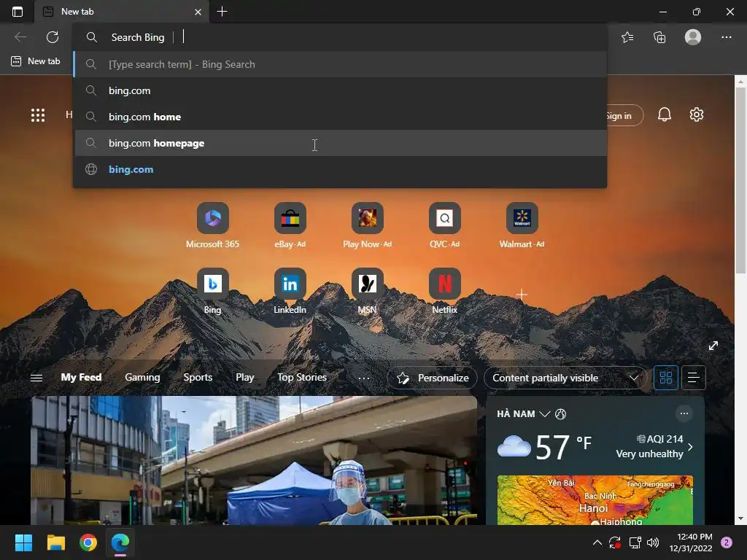Click the Personalize button
Viewport: 747px width, 560px height.
(x=433, y=378)
